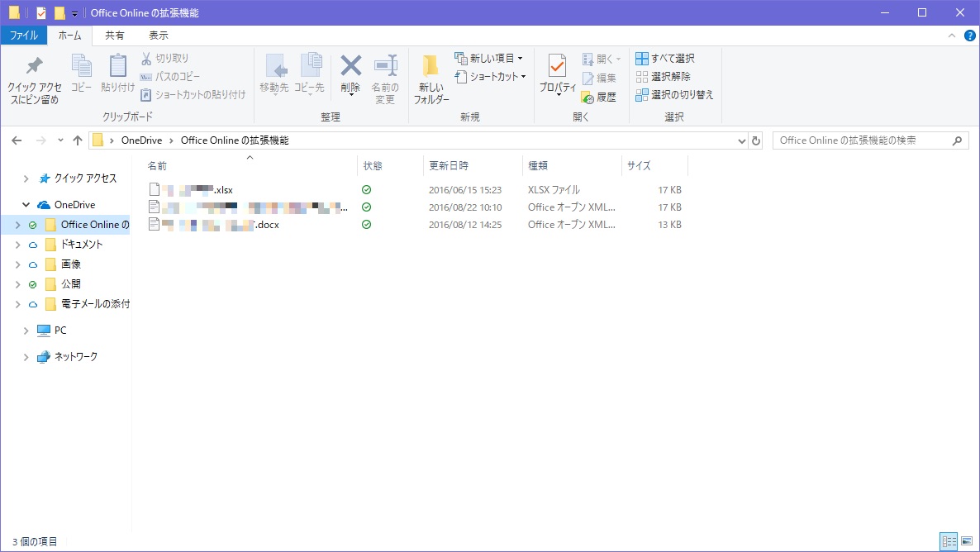
Task: Select the .xlsx file row
Action: (x=416, y=189)
